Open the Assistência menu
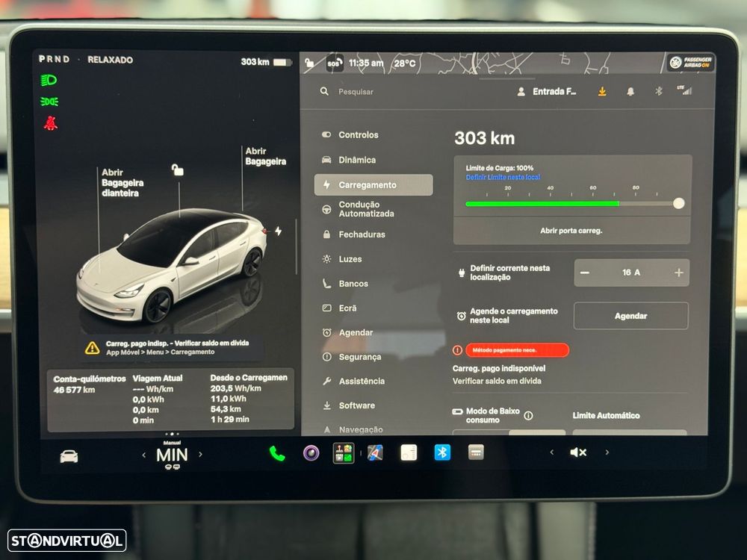This screenshot has width=747, height=560. 353,381
